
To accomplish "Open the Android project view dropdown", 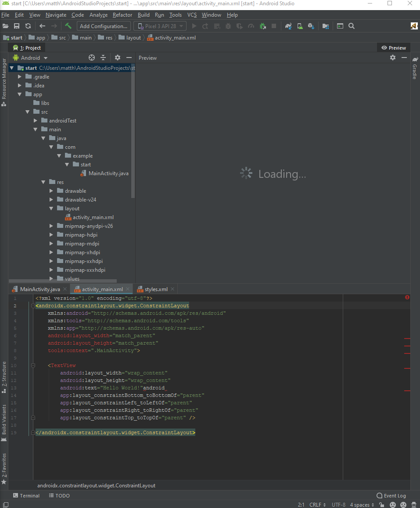I will [30, 58].
